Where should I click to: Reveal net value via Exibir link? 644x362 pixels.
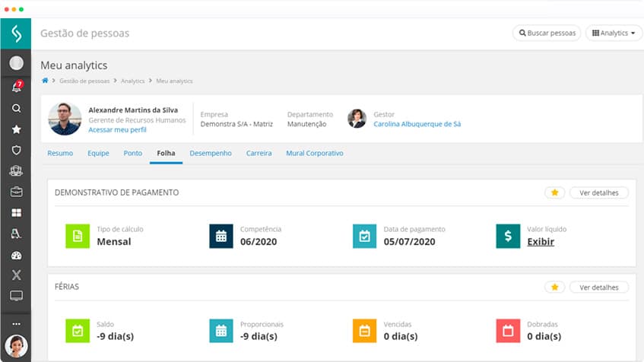point(541,242)
